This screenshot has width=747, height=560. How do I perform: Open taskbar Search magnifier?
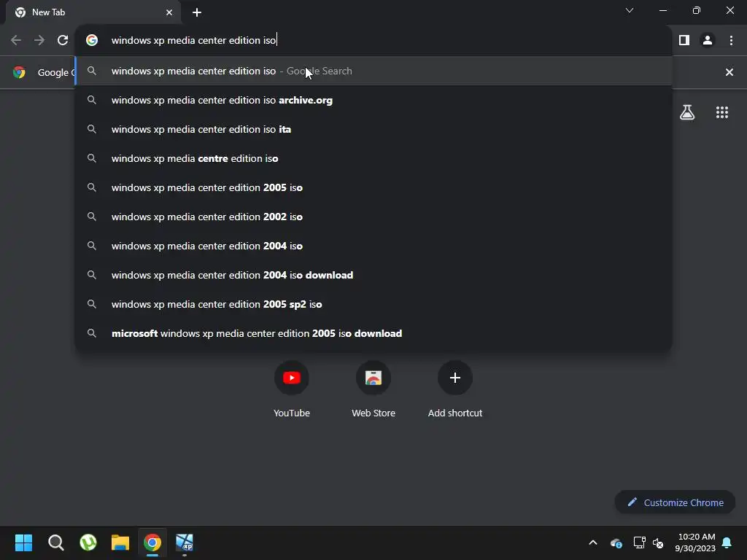click(x=55, y=542)
